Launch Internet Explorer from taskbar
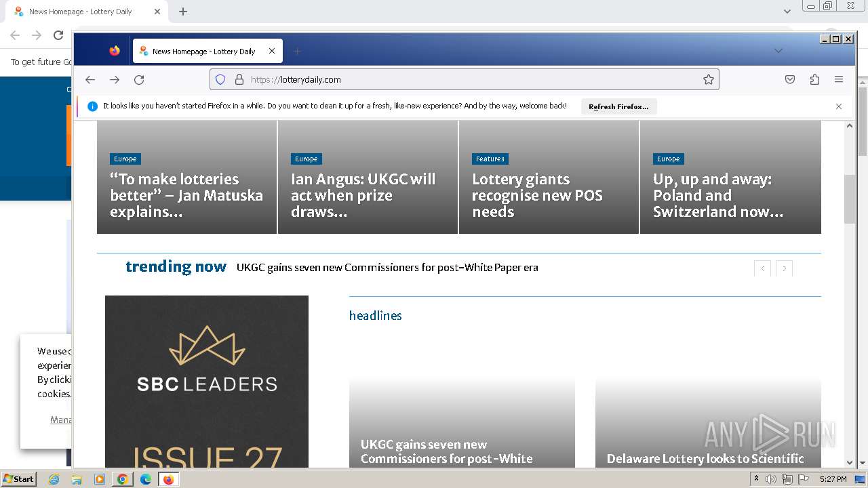 click(x=54, y=479)
